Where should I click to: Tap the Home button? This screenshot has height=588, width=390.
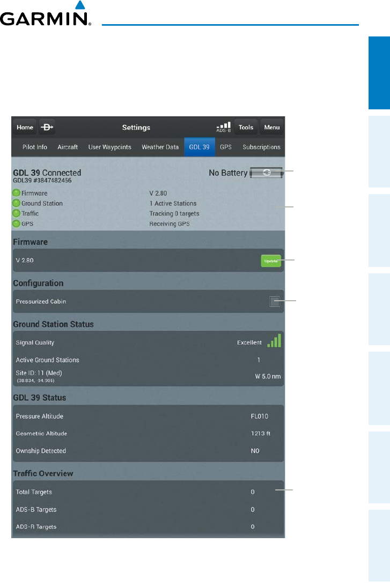[x=25, y=128]
